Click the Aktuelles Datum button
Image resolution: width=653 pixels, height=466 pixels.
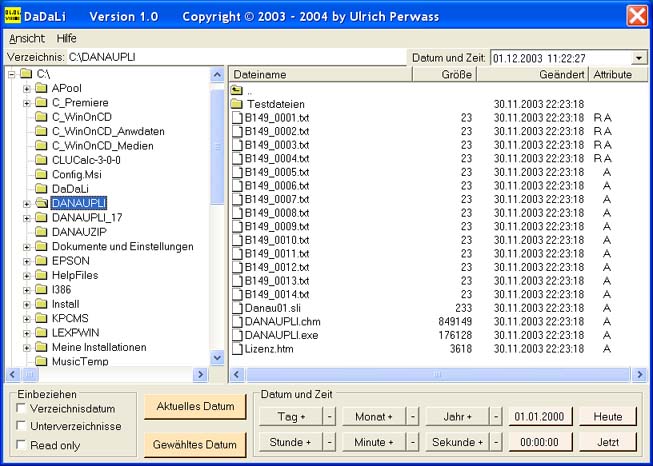(195, 406)
